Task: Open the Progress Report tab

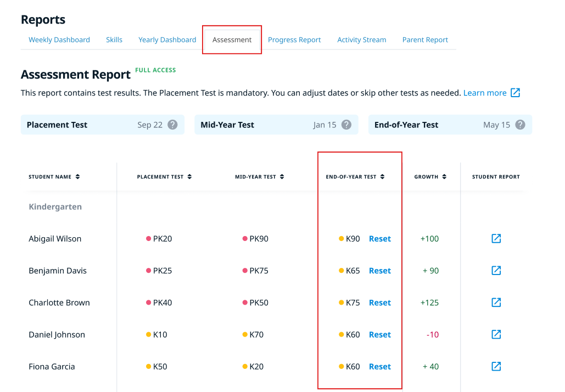Action: 294,40
